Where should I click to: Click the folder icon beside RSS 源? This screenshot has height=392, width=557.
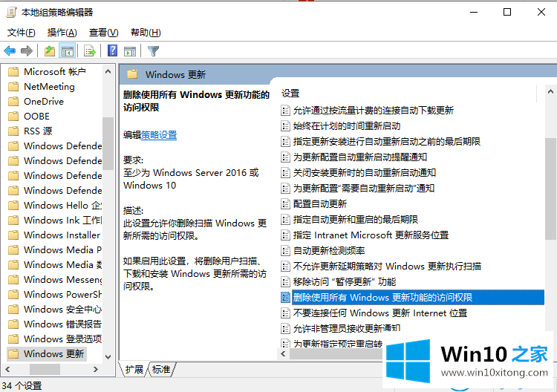coord(13,131)
